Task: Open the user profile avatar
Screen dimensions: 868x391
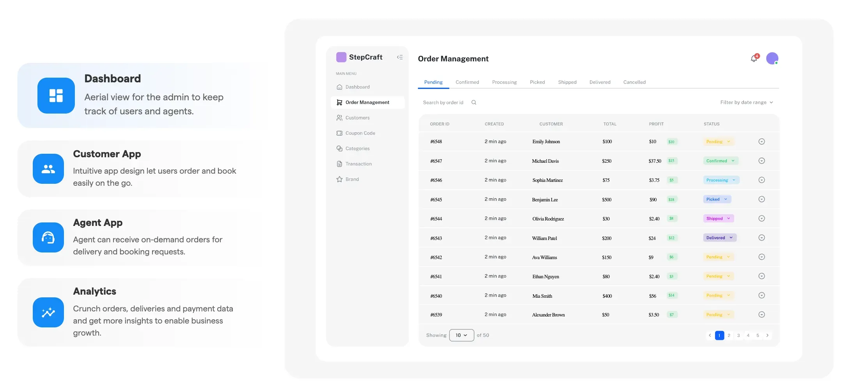Action: pyautogui.click(x=772, y=59)
